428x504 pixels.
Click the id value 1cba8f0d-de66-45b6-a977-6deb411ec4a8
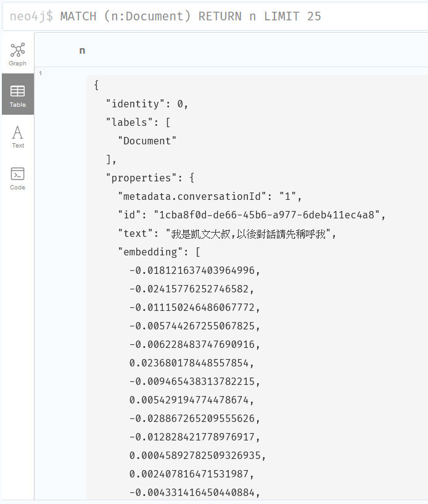pos(266,215)
